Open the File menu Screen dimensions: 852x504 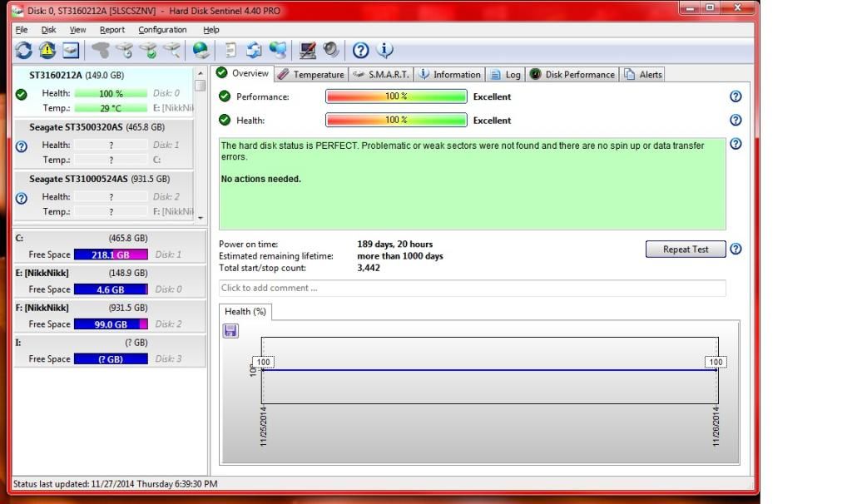pos(21,30)
